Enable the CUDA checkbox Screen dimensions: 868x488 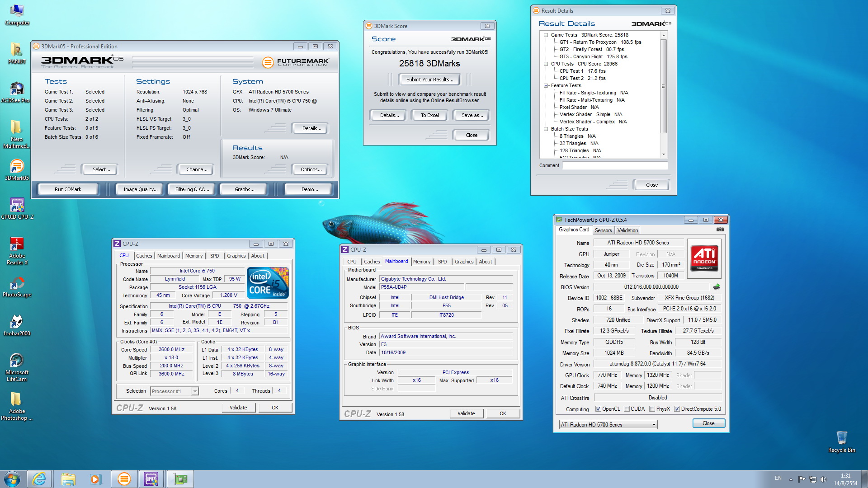pyautogui.click(x=627, y=409)
